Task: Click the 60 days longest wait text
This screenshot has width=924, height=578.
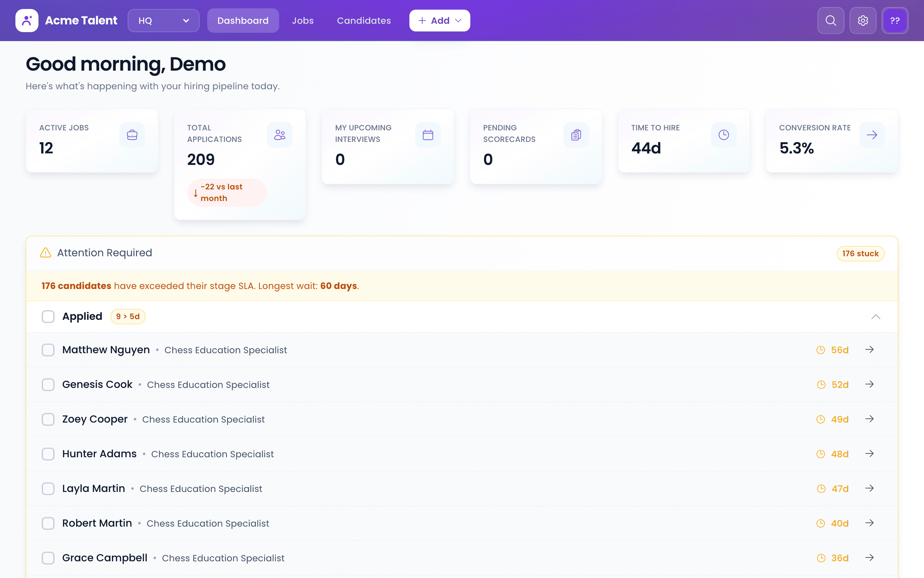Action: [338, 286]
